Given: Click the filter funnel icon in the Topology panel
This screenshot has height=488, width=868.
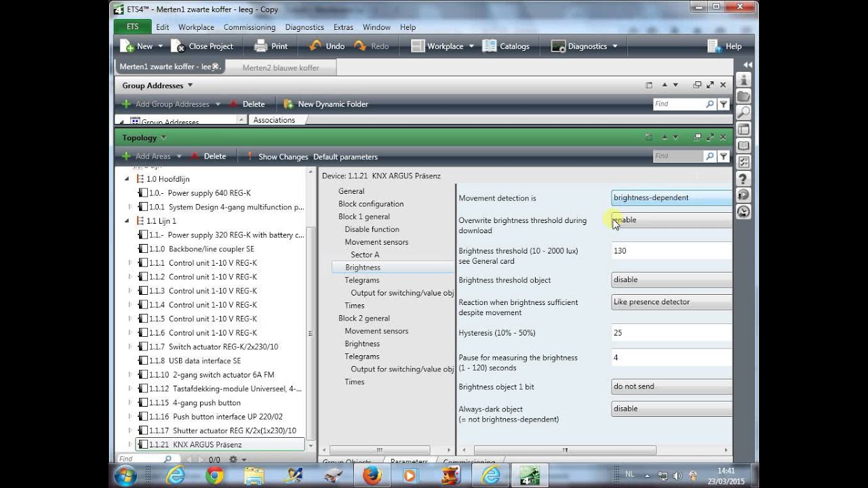Looking at the screenshot, I should pyautogui.click(x=724, y=156).
